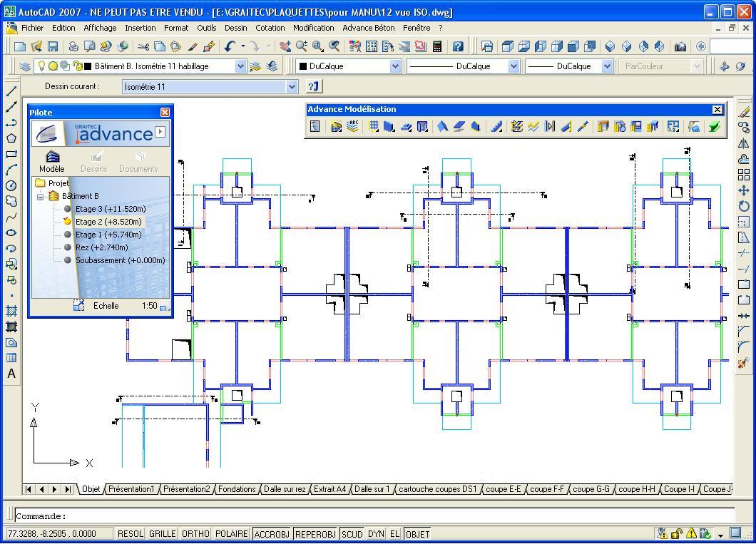Select the Revision Cloud tool
This screenshot has width=756, height=544.
click(x=11, y=201)
